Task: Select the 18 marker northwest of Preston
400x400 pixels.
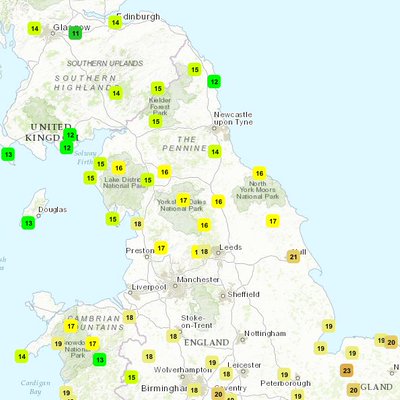Action: coord(138,224)
